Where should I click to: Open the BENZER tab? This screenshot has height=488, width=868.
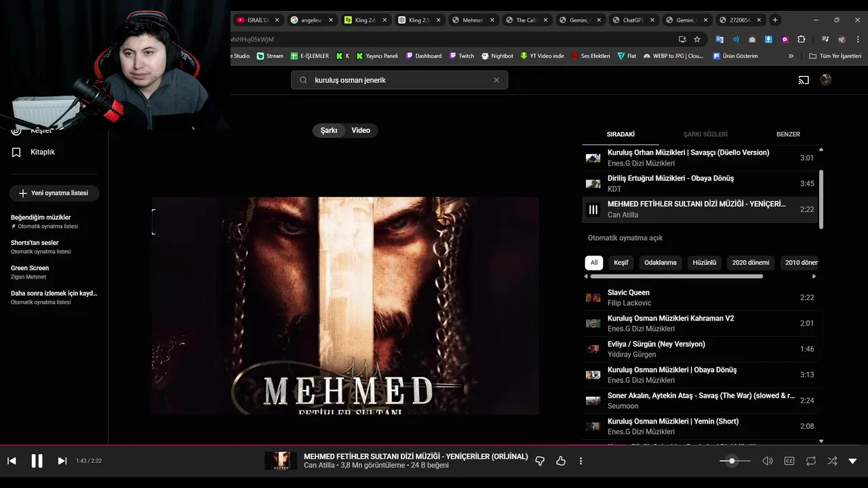(x=788, y=134)
